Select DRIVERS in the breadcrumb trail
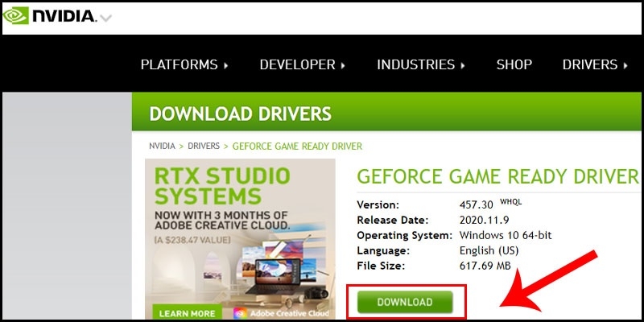 pyautogui.click(x=204, y=146)
